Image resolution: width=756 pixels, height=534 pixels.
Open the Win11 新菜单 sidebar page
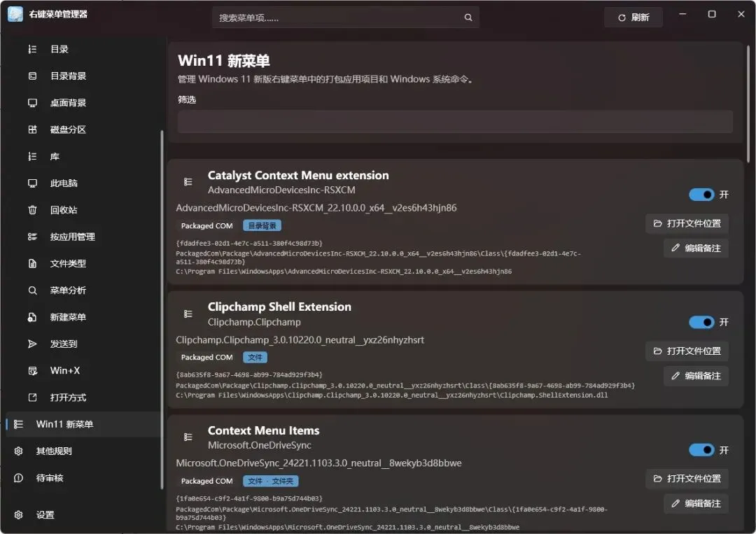[x=83, y=424]
